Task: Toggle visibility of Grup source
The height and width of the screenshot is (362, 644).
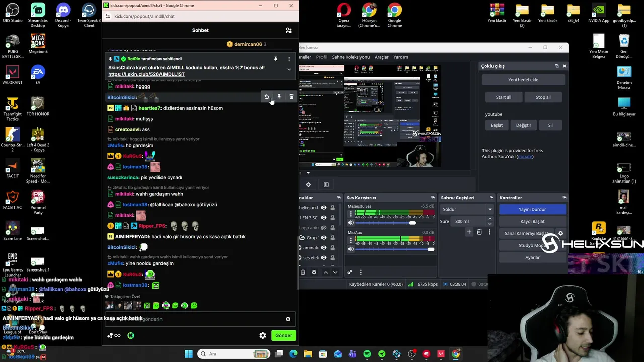Action: click(x=324, y=238)
